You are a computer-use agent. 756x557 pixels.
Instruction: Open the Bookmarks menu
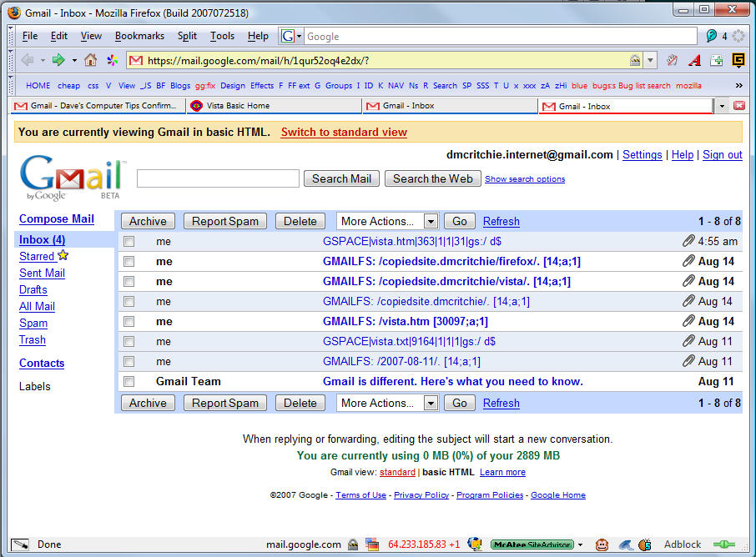139,36
